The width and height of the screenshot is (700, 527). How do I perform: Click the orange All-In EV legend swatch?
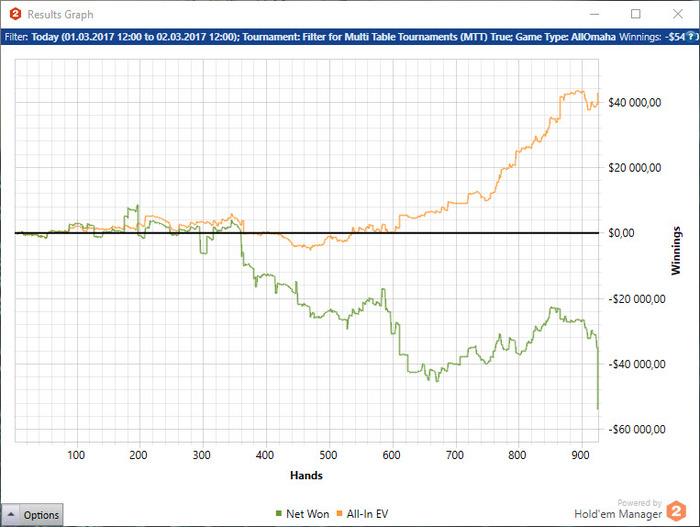pos(339,514)
